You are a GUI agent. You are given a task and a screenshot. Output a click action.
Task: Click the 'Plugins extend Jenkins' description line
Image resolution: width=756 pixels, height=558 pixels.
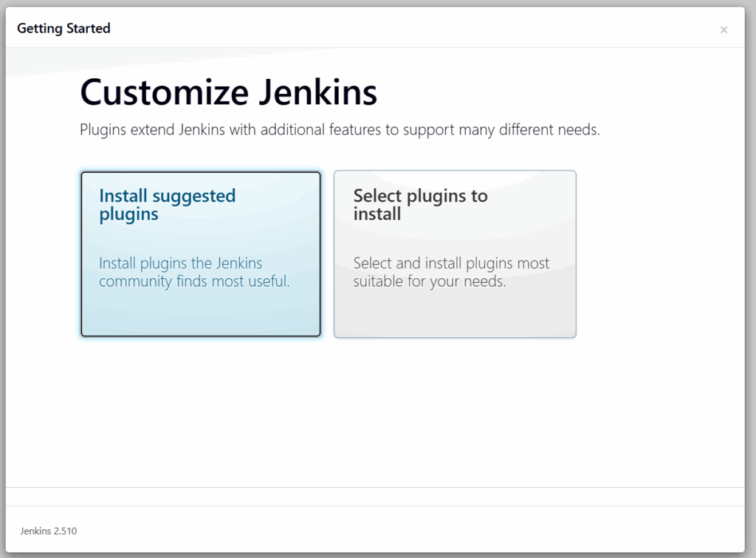tap(340, 130)
